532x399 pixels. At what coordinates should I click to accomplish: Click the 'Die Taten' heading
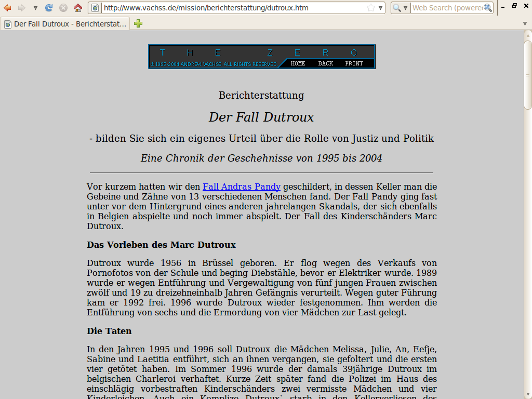[109, 331]
